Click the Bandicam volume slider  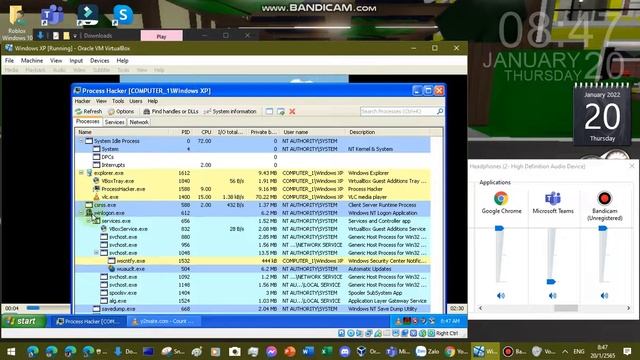pyautogui.click(x=603, y=228)
